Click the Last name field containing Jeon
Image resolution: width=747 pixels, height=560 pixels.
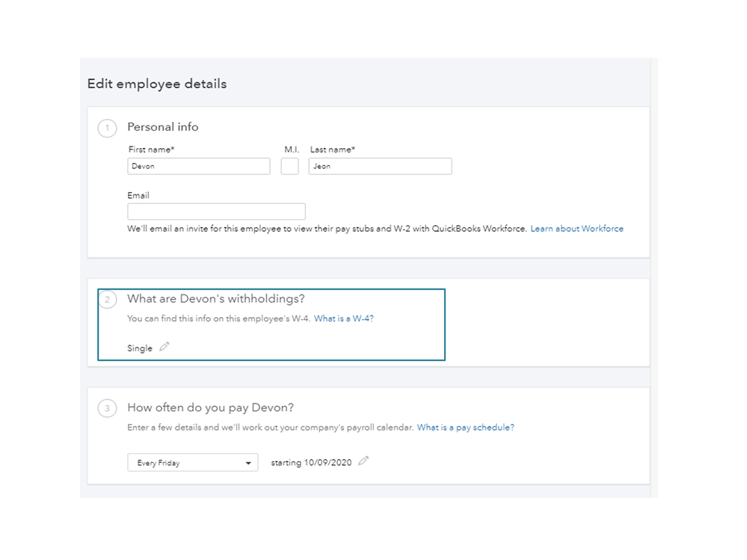point(380,166)
